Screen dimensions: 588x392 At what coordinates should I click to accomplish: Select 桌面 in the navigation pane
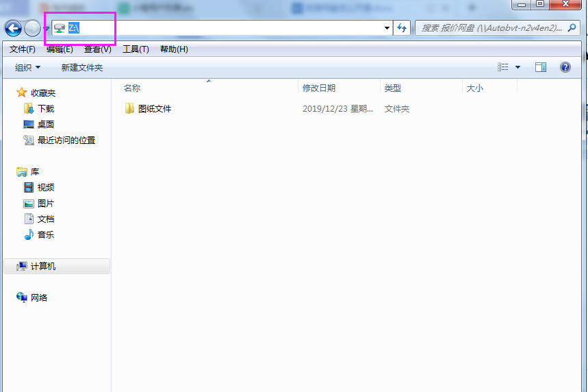click(45, 124)
